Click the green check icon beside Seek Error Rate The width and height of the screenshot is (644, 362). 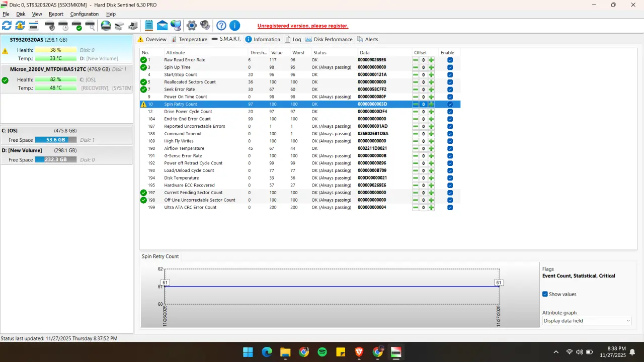[x=143, y=89]
